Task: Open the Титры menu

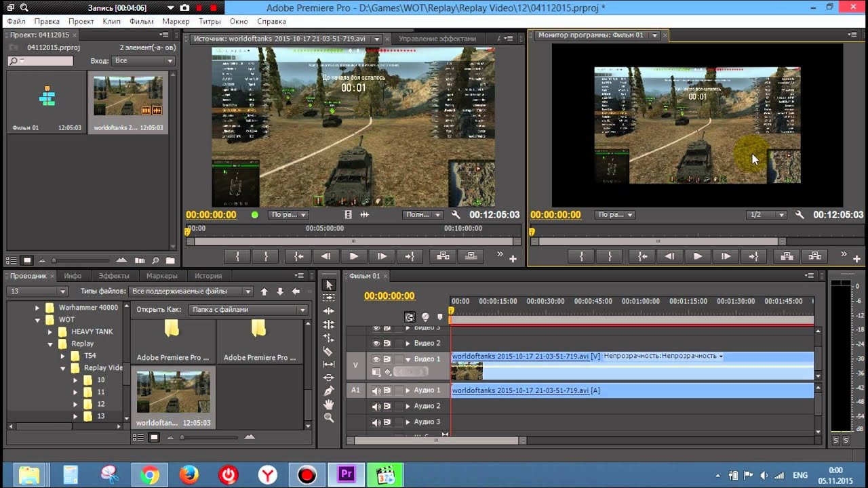Action: pyautogui.click(x=210, y=22)
